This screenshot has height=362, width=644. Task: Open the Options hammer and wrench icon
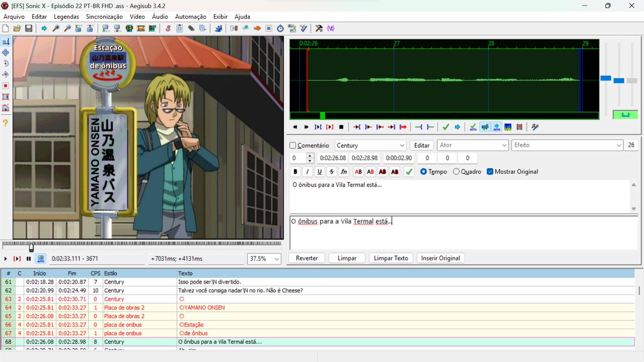[x=319, y=28]
